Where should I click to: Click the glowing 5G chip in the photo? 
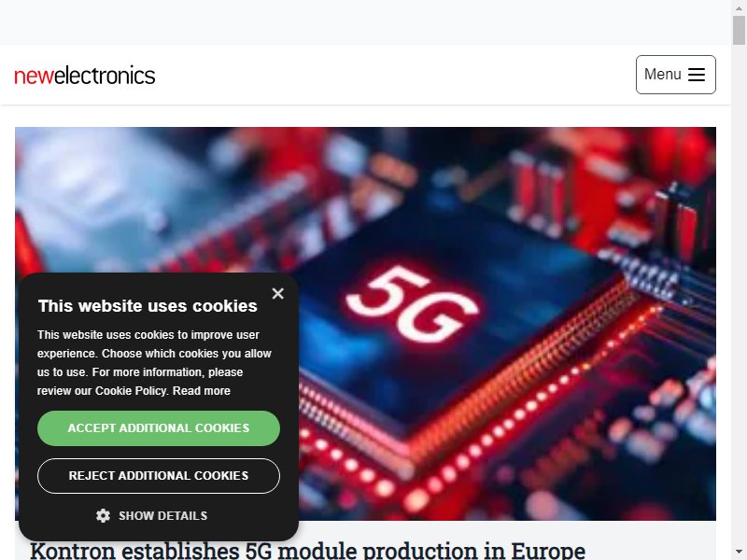click(x=413, y=303)
